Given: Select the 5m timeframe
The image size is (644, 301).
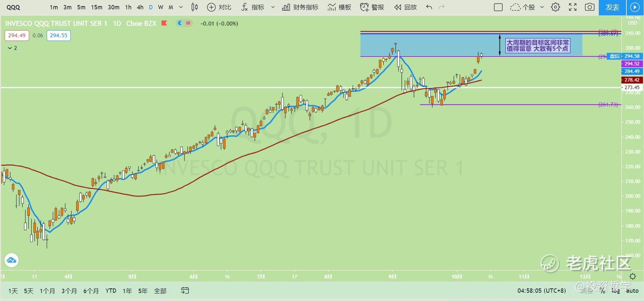Looking at the screenshot, I should (81, 7).
